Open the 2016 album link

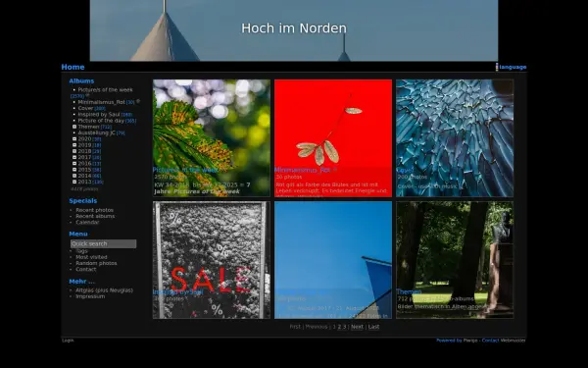pos(84,163)
